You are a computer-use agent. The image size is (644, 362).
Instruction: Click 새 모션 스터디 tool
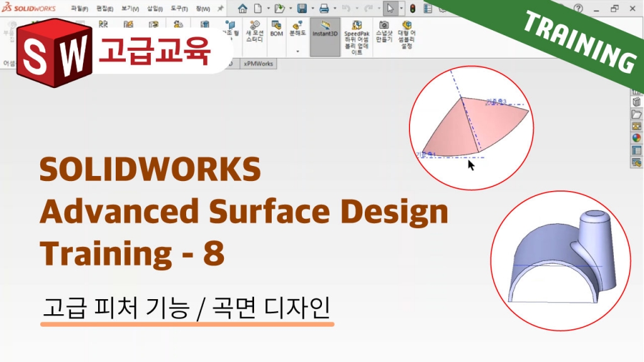[x=255, y=31]
